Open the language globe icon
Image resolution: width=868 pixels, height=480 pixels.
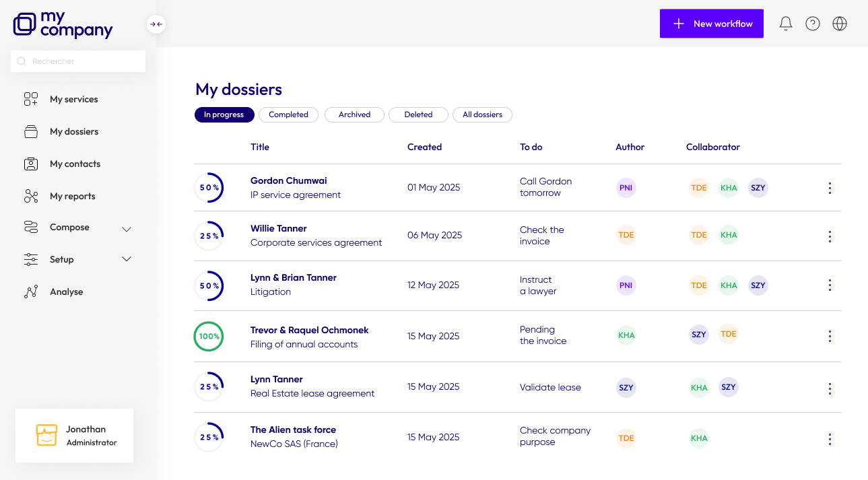click(840, 24)
